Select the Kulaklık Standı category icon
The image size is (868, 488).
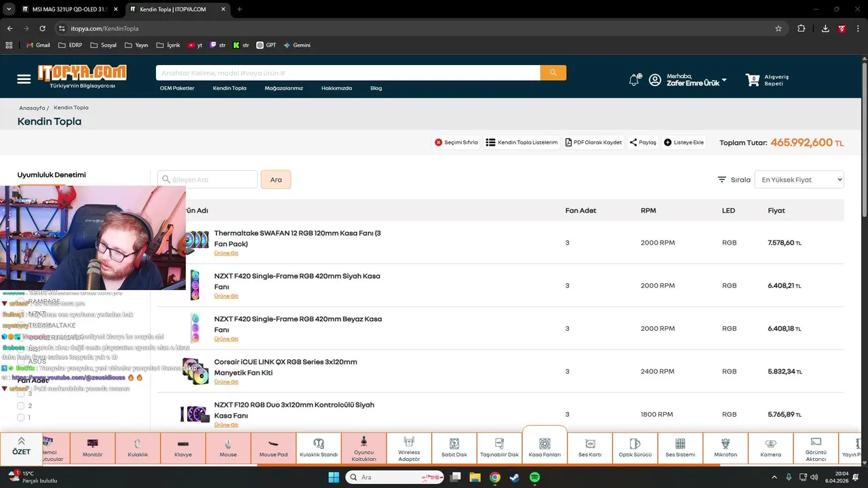[319, 443]
